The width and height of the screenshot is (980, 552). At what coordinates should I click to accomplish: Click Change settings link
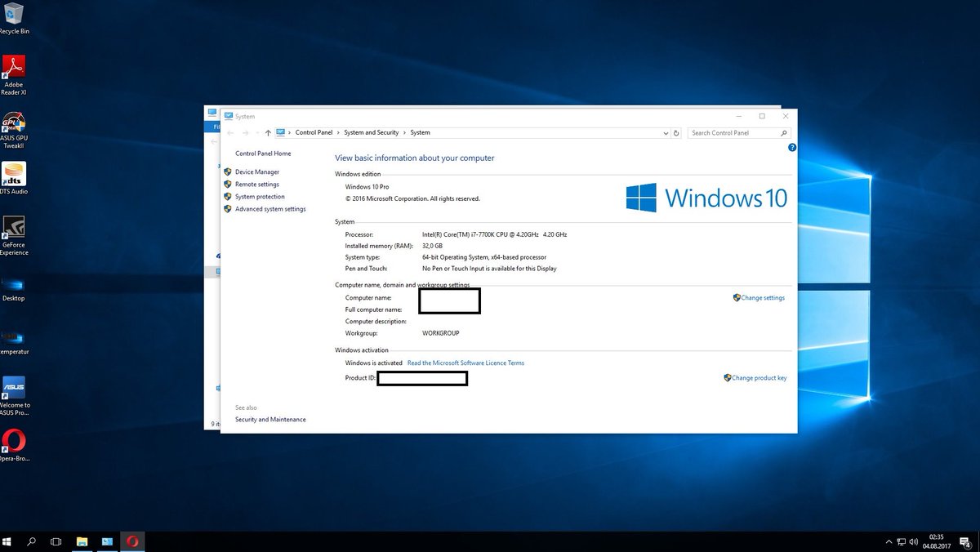point(763,298)
